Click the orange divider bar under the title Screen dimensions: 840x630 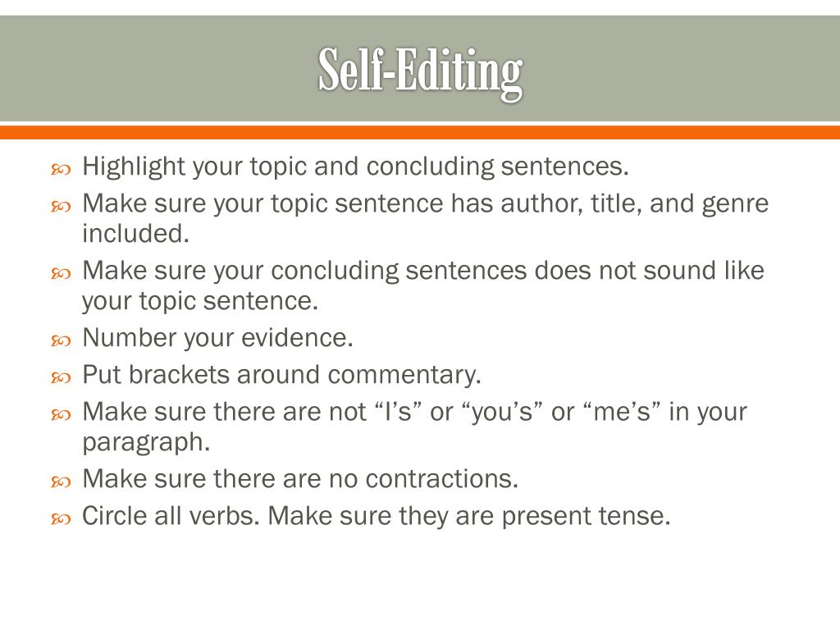tap(420, 132)
